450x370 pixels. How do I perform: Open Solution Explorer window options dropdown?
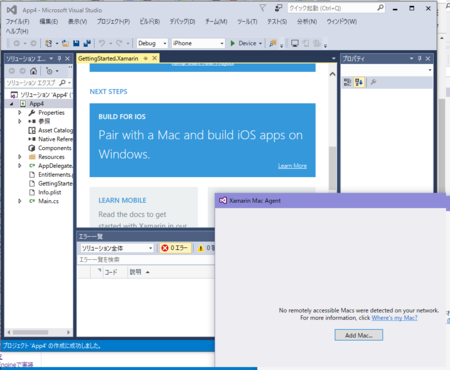point(51,59)
